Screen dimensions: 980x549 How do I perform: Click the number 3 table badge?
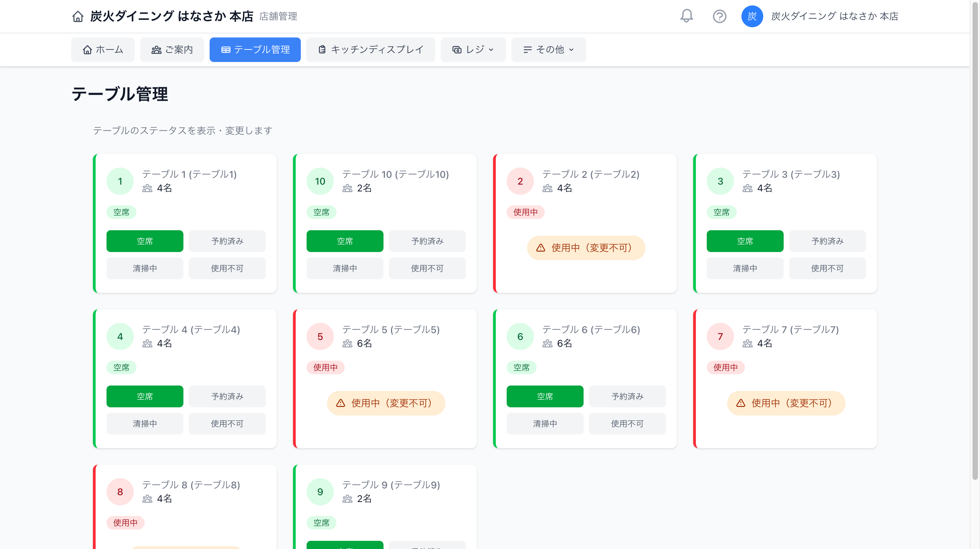(720, 181)
